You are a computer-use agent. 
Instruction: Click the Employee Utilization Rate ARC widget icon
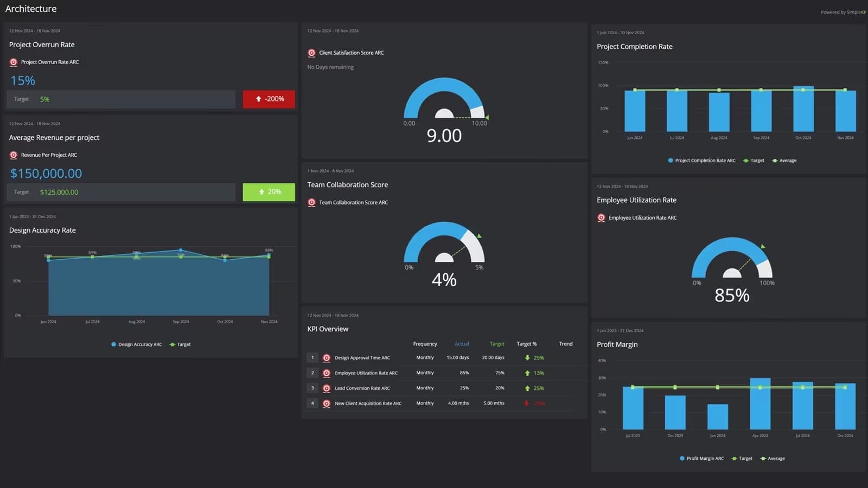pyautogui.click(x=601, y=218)
